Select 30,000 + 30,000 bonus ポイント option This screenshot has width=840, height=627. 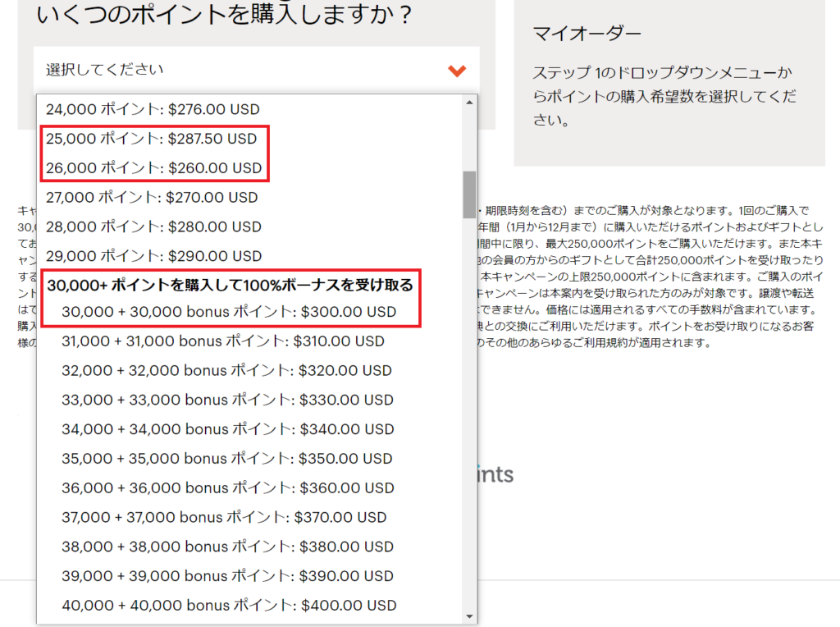point(229,312)
